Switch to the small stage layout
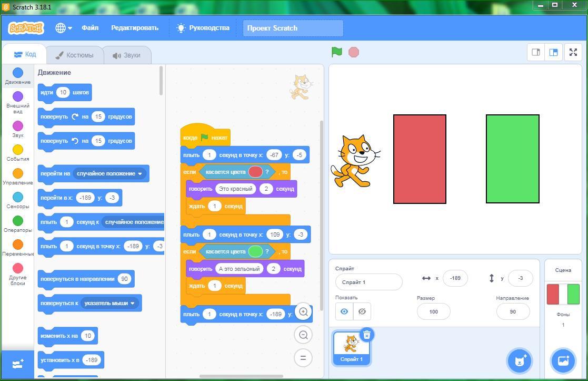The image size is (588, 381). click(536, 52)
